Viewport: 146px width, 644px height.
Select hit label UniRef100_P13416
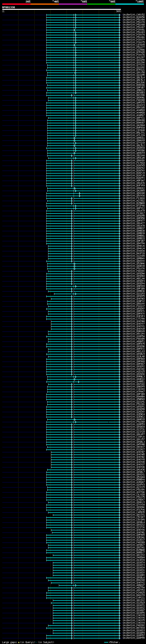click(x=134, y=198)
